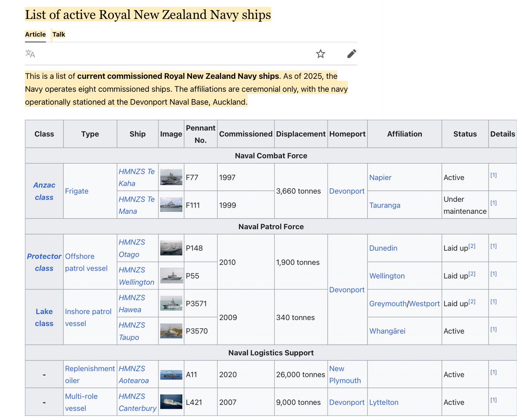Viewport: 517px width, 420px height.
Task: Click the HMNZS Taupo ship picture
Action: coord(171,331)
